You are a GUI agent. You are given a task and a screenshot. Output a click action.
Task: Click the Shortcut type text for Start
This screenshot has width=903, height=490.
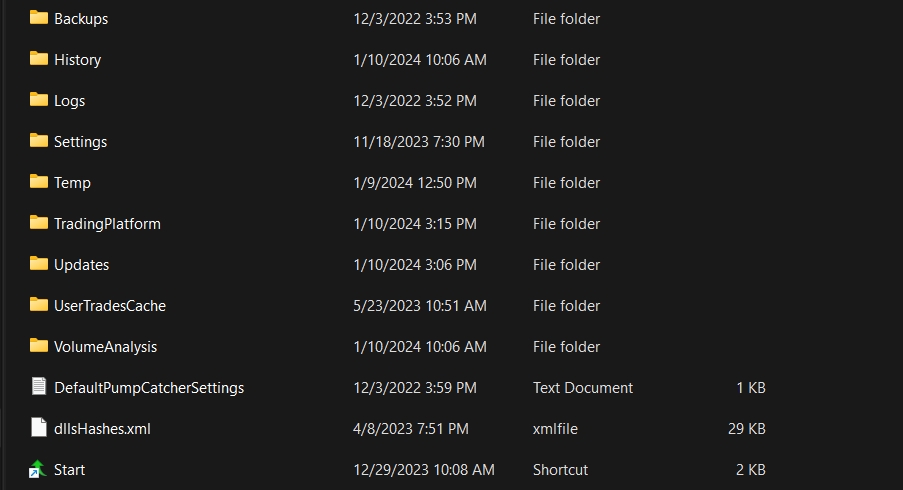[x=560, y=470]
